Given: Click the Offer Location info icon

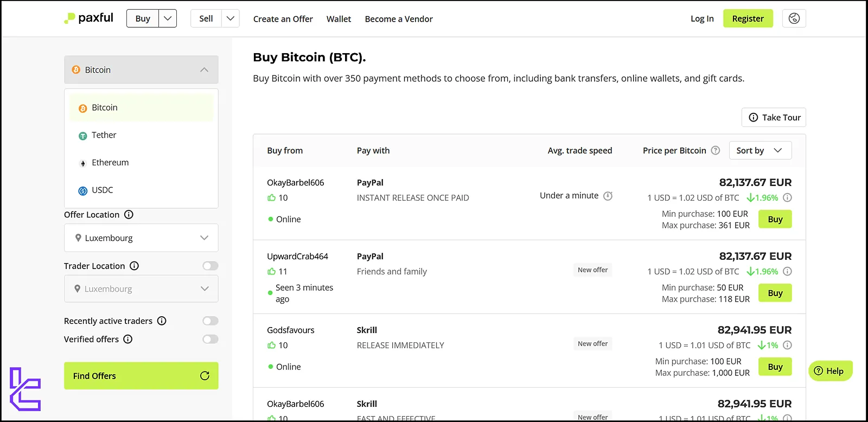Looking at the screenshot, I should pos(129,214).
